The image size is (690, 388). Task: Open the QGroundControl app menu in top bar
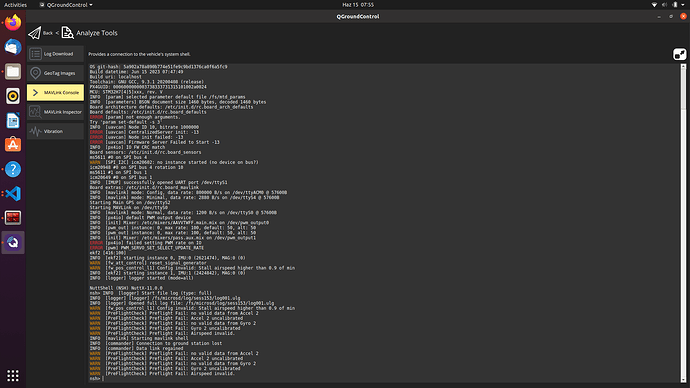[x=66, y=5]
